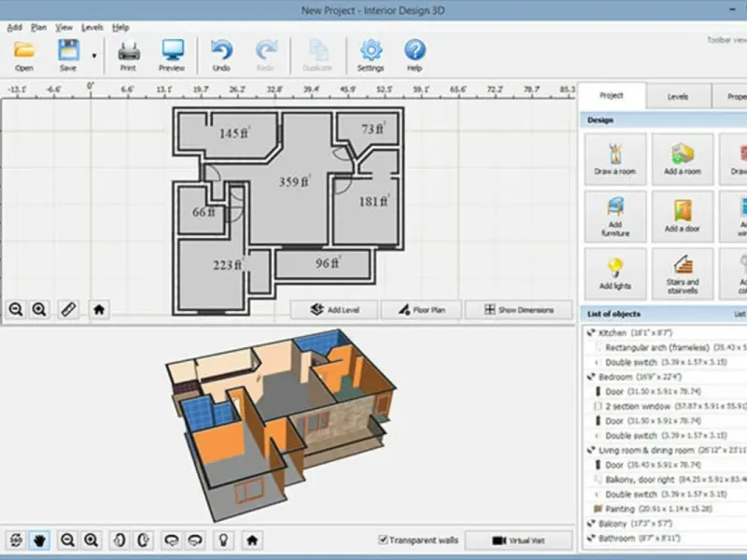Toggle the light bulb in 3D view
The height and width of the screenshot is (560, 747).
point(223,540)
